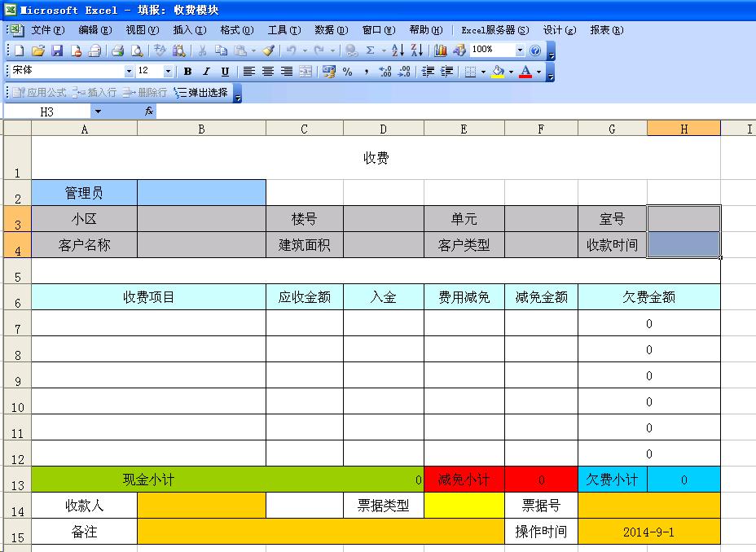Click the 应用公式 button
This screenshot has width=756, height=552.
click(40, 93)
